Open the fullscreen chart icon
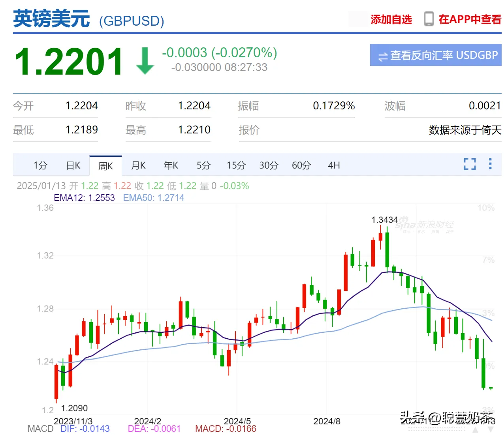Image resolution: width=504 pixels, height=435 pixels. (x=470, y=164)
